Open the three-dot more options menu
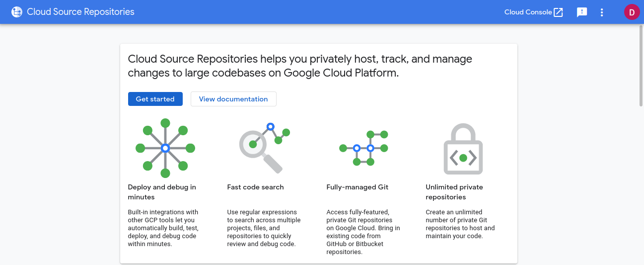644x265 pixels. tap(602, 12)
